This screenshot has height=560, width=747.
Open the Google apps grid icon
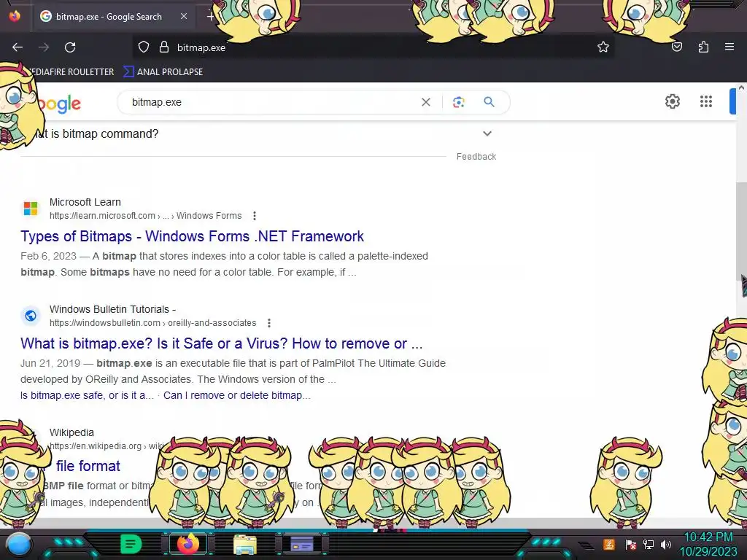click(x=706, y=101)
